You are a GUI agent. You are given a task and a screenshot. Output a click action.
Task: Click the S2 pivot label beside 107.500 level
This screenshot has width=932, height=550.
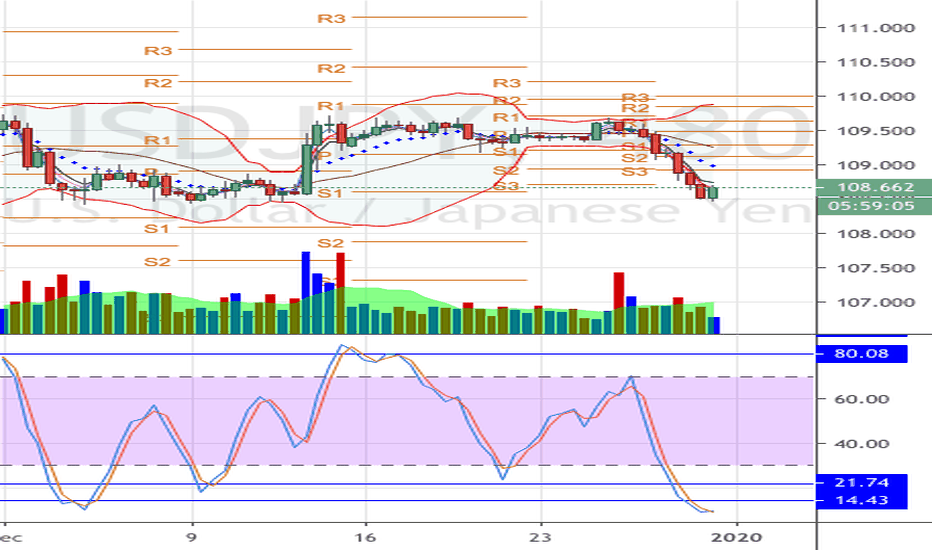(x=157, y=262)
